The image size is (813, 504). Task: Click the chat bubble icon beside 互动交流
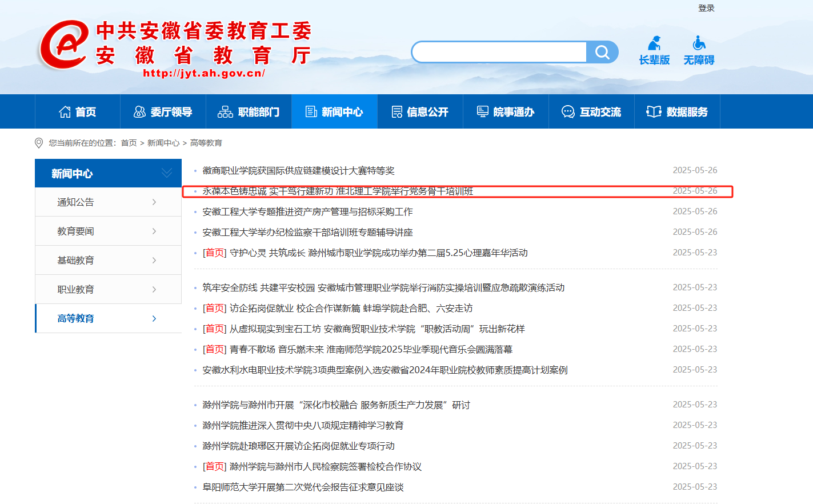click(x=568, y=112)
